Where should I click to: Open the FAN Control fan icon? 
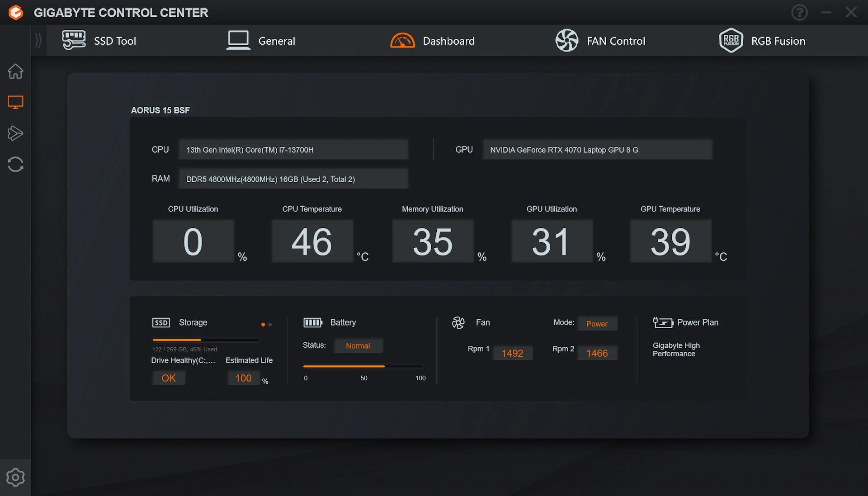[x=566, y=40]
